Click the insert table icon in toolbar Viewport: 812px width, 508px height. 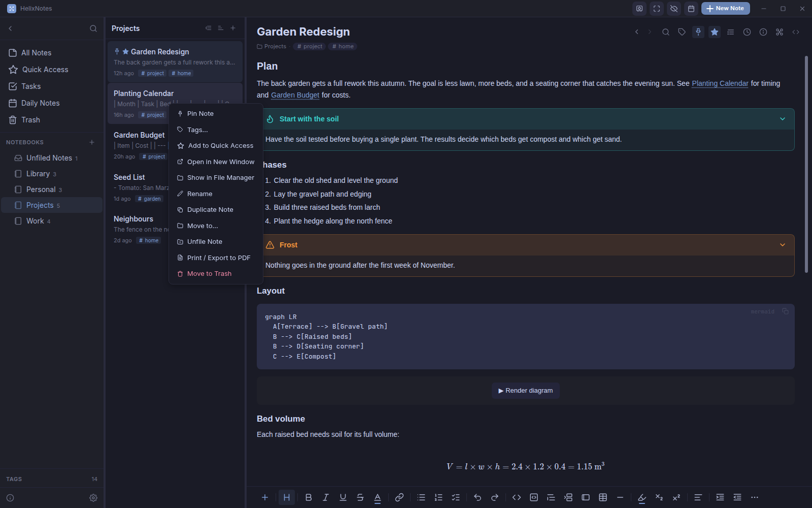[x=603, y=497]
